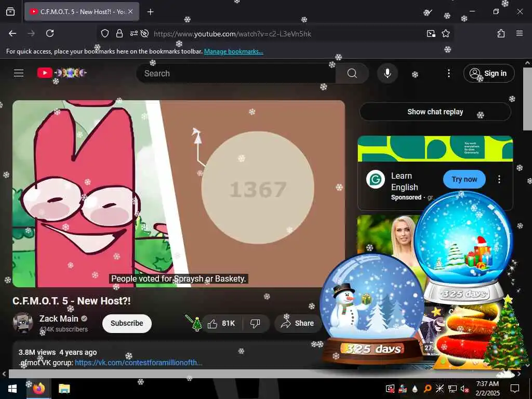
Task: Click the 3.8M views 4 years ago text
Action: (58, 352)
